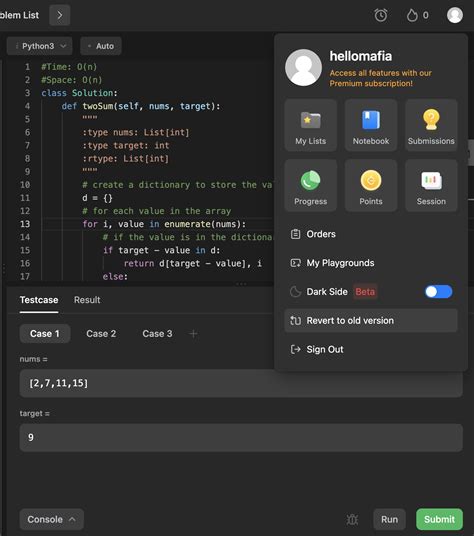Click the 'else:' code line
Screen dimensions: 474x536
click(x=115, y=277)
